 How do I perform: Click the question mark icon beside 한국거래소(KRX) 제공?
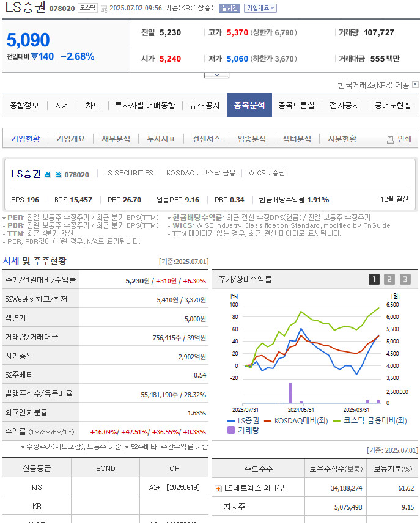[415, 85]
